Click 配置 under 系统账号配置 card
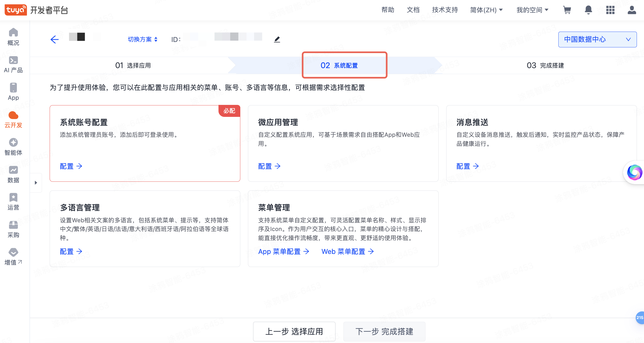 click(x=71, y=166)
